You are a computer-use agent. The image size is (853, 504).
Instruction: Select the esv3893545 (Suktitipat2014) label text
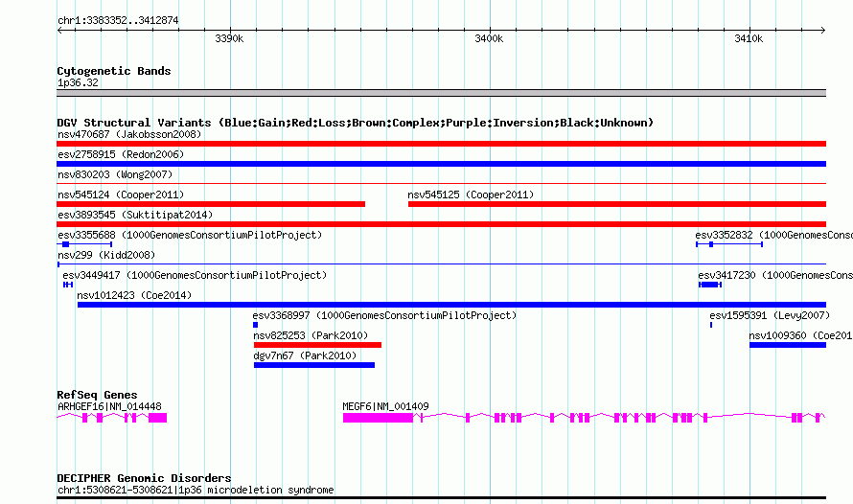click(135, 215)
